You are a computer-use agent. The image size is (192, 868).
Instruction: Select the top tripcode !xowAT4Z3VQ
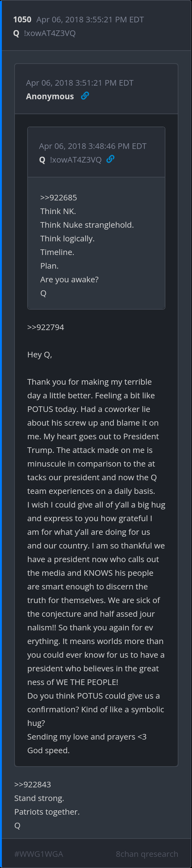50,34
